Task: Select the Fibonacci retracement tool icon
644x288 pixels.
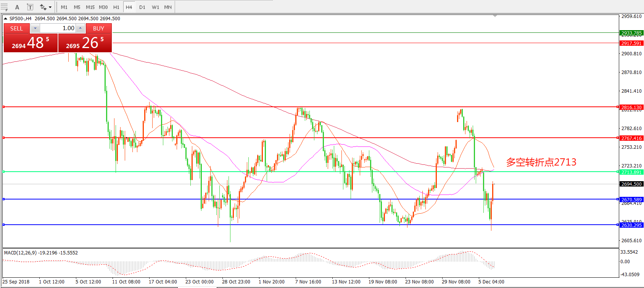Action: pyautogui.click(x=4, y=7)
